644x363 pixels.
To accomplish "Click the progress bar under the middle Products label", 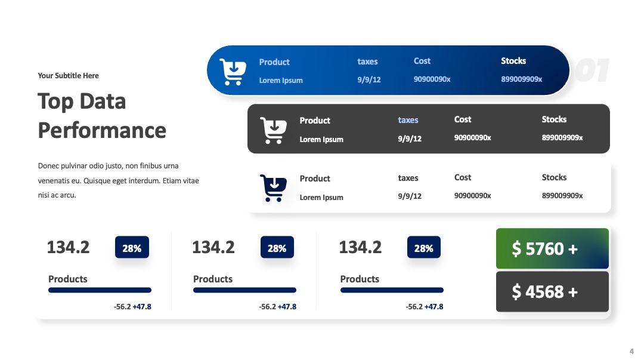I will pos(245,290).
